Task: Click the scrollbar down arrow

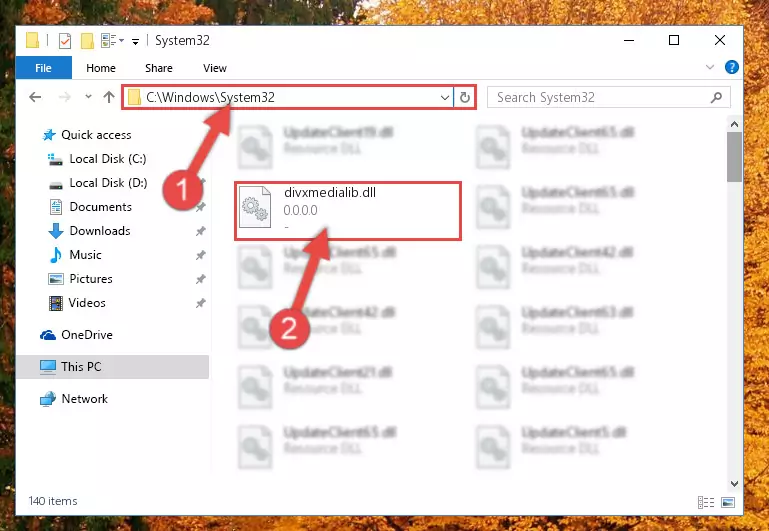Action: point(734,484)
